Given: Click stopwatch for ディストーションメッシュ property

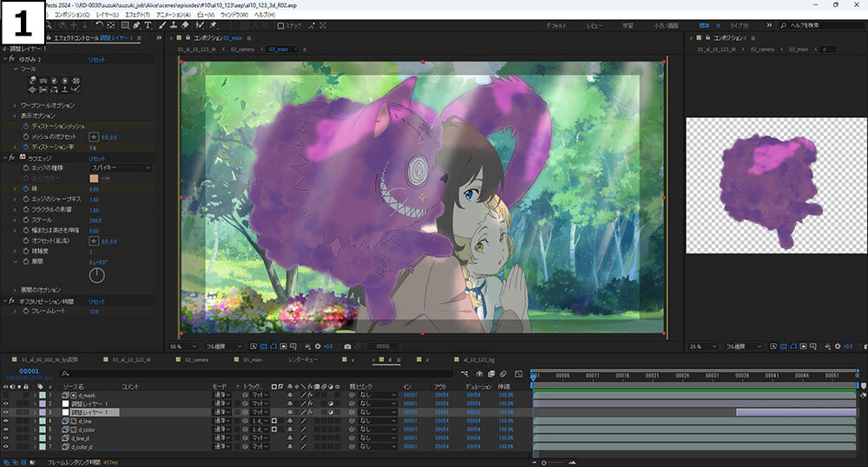Looking at the screenshot, I should 25,126.
